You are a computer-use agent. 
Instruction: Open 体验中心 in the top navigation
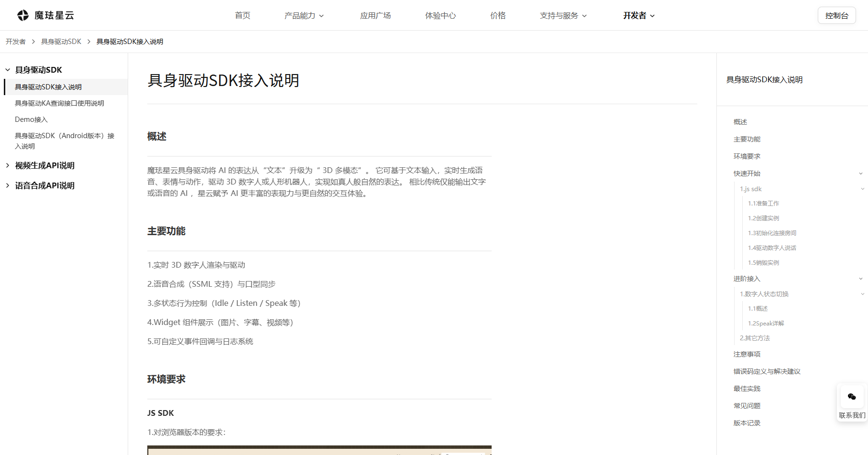(x=440, y=16)
